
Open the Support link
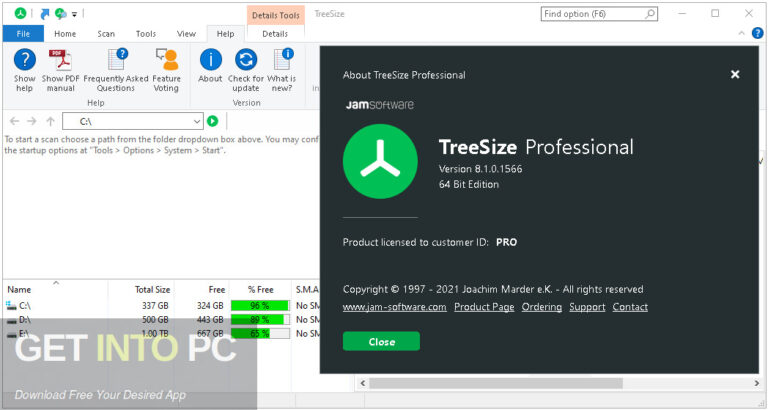point(587,307)
